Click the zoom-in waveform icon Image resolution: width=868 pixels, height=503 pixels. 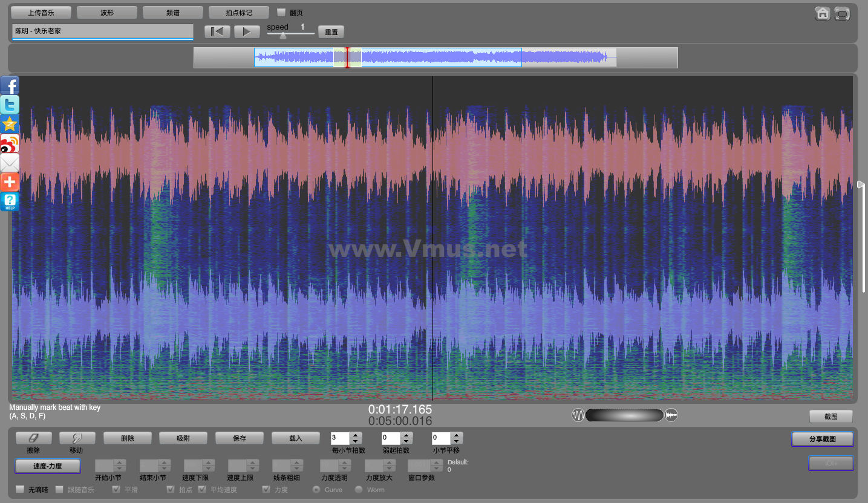[x=671, y=415]
